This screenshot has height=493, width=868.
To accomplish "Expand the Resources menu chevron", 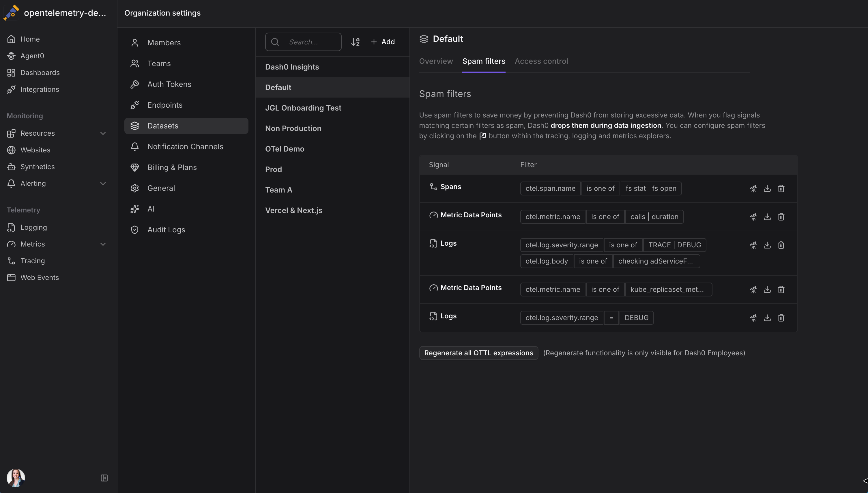I will coord(103,133).
